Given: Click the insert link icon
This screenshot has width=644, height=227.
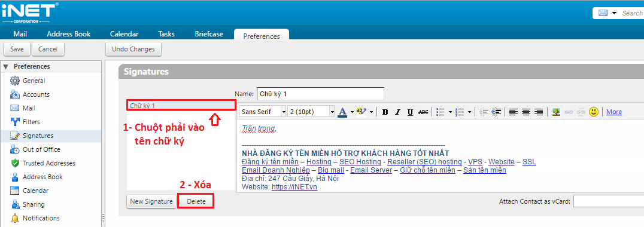Looking at the screenshot, I should (x=569, y=112).
